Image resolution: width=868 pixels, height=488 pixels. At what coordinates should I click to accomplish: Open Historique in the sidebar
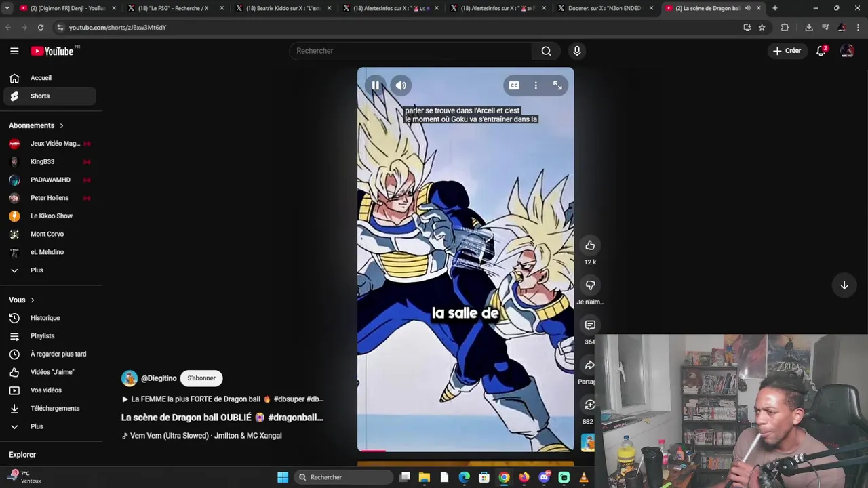tap(50, 318)
